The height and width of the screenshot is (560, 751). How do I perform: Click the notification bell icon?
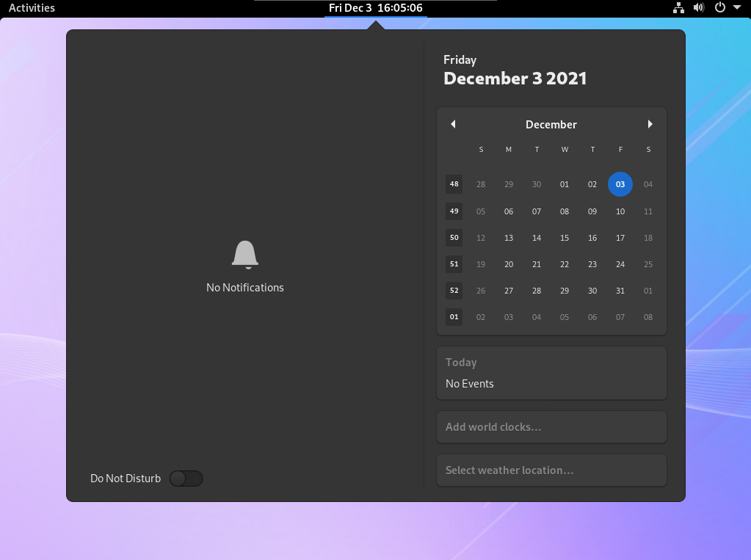[244, 255]
